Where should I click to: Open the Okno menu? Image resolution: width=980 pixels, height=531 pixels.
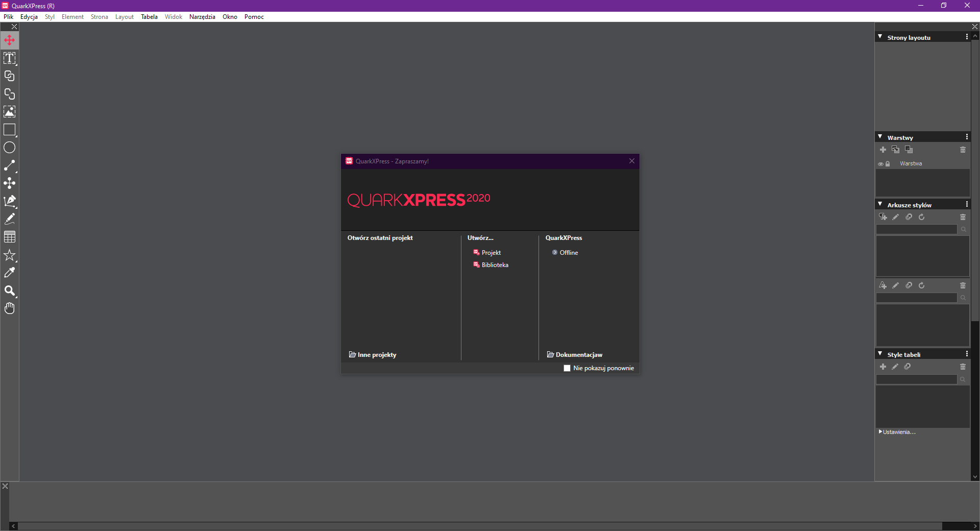coord(230,17)
